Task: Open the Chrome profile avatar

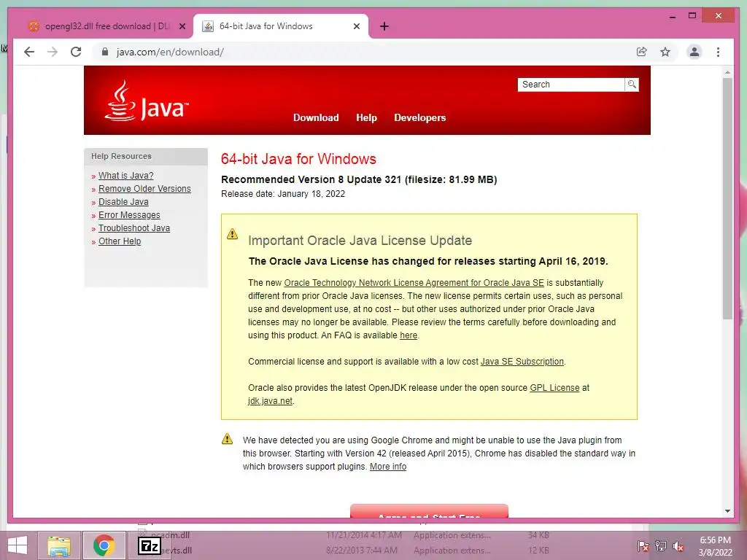Action: point(694,52)
